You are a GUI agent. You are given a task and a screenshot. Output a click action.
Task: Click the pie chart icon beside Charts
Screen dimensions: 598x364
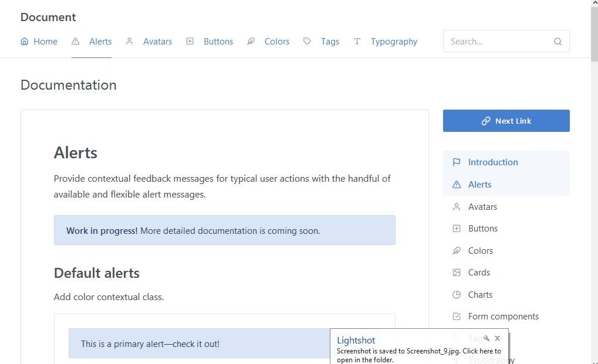point(457,295)
